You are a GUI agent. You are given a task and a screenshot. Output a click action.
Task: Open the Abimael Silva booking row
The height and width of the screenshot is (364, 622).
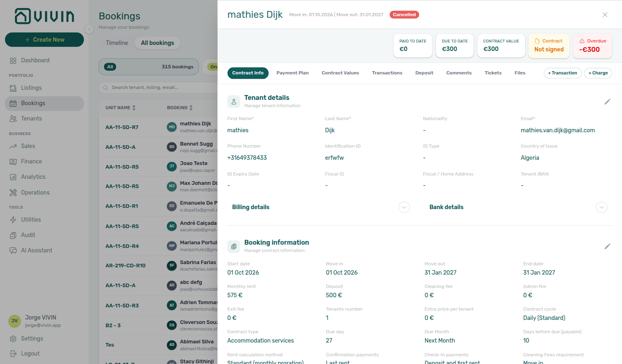158,345
